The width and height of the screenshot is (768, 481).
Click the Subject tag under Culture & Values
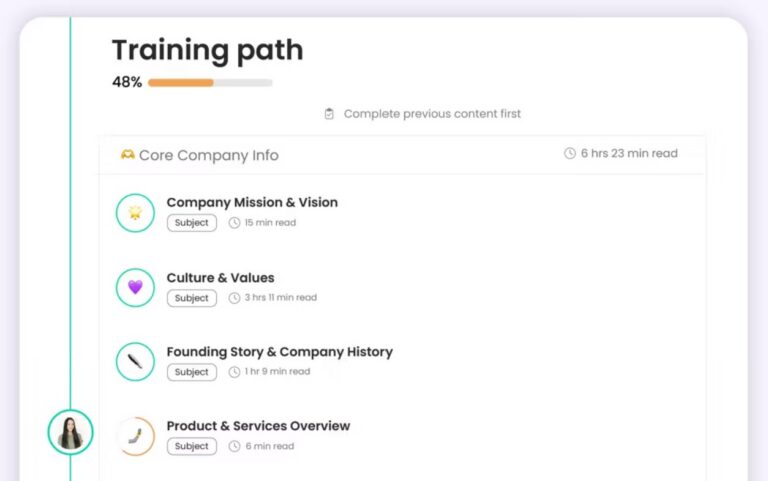coord(192,298)
